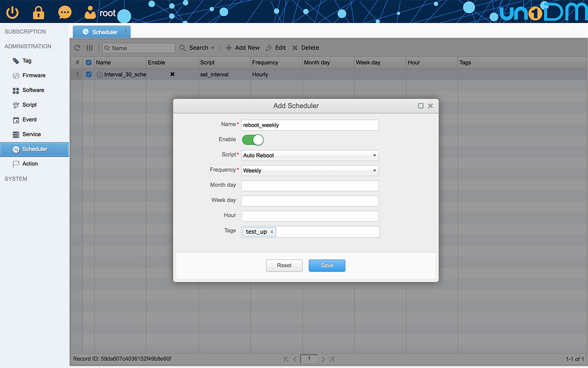Click info icon beside Interval_30 row
This screenshot has width=588, height=368.
(x=100, y=75)
